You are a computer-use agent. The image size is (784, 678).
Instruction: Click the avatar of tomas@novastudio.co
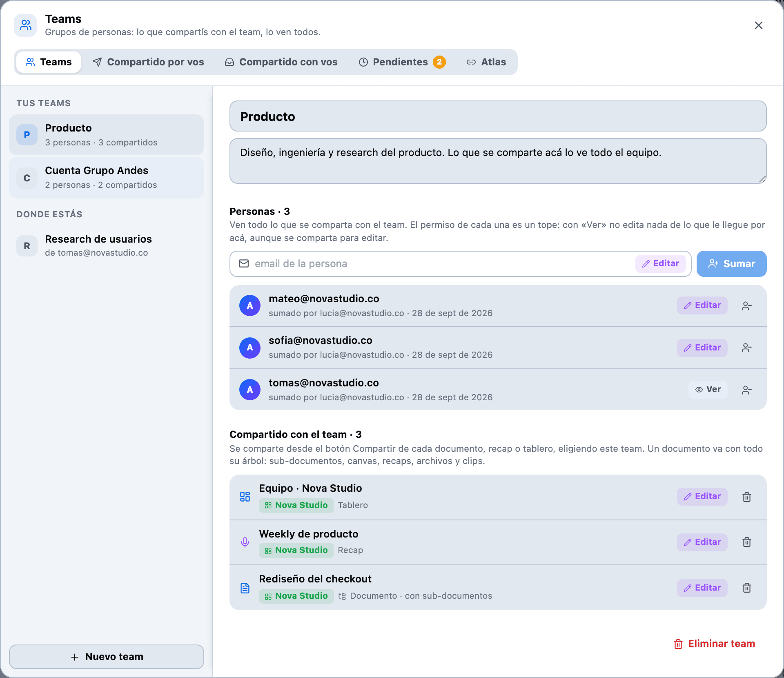coord(250,390)
